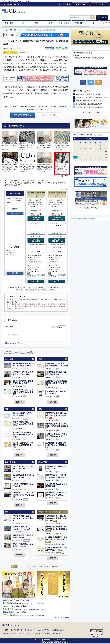Open the 購読する CBnews management banner
110x644 pixels.
(x=91, y=37)
